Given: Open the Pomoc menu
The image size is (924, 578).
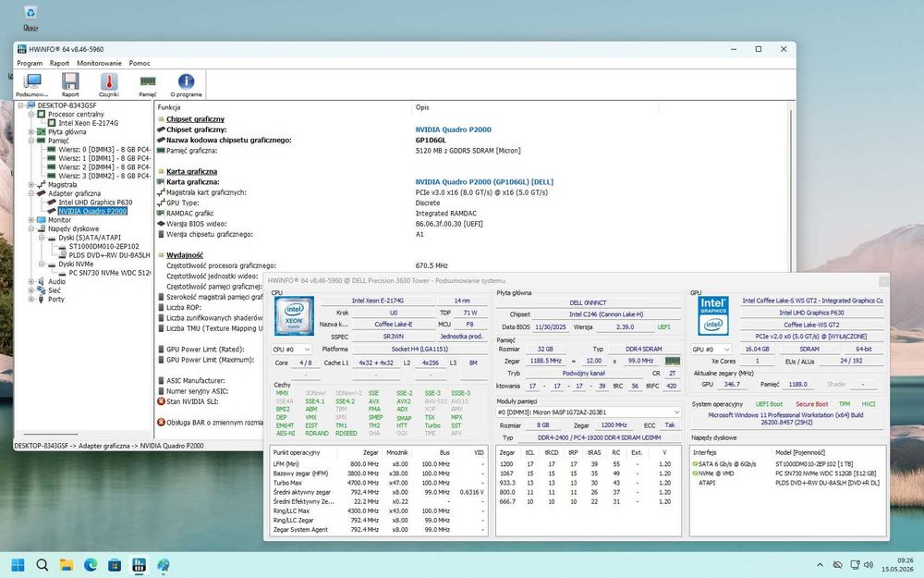Looking at the screenshot, I should tap(140, 63).
